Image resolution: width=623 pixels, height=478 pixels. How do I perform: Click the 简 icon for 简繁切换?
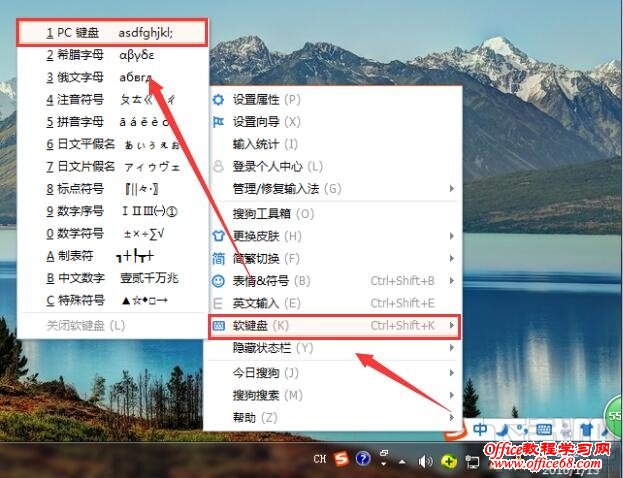218,259
